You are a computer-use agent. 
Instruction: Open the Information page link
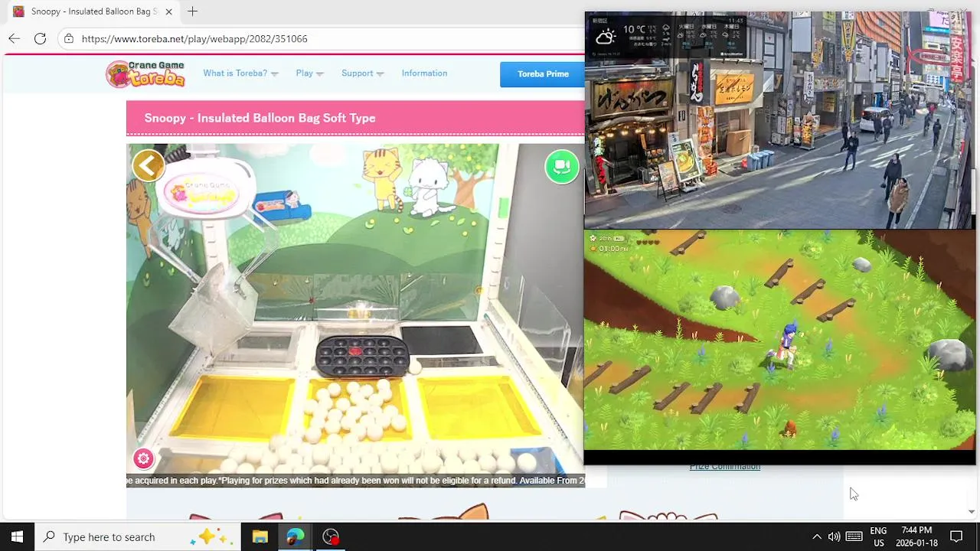click(424, 73)
